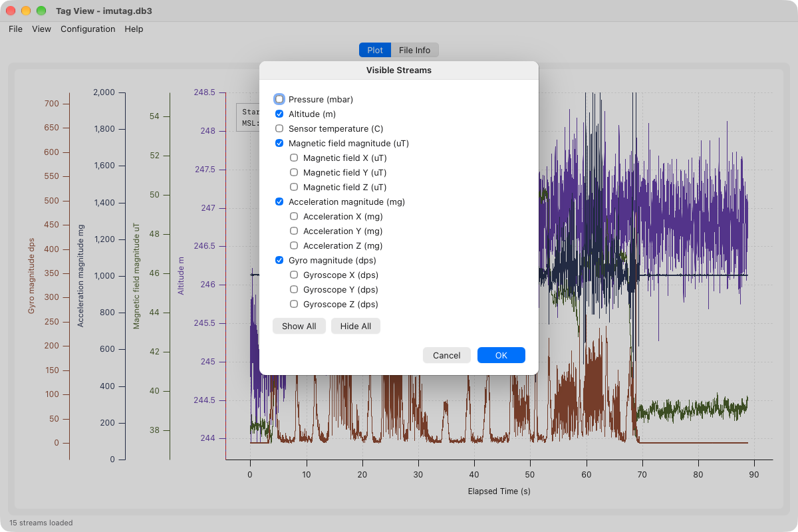Click the Gyro magnitude dps axis label
The height and width of the screenshot is (532, 798).
pos(31,275)
